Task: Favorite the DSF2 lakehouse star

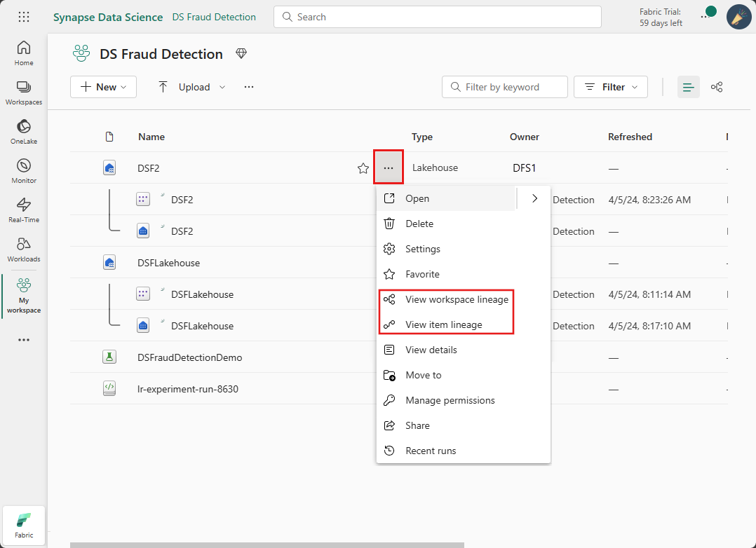Action: (363, 167)
